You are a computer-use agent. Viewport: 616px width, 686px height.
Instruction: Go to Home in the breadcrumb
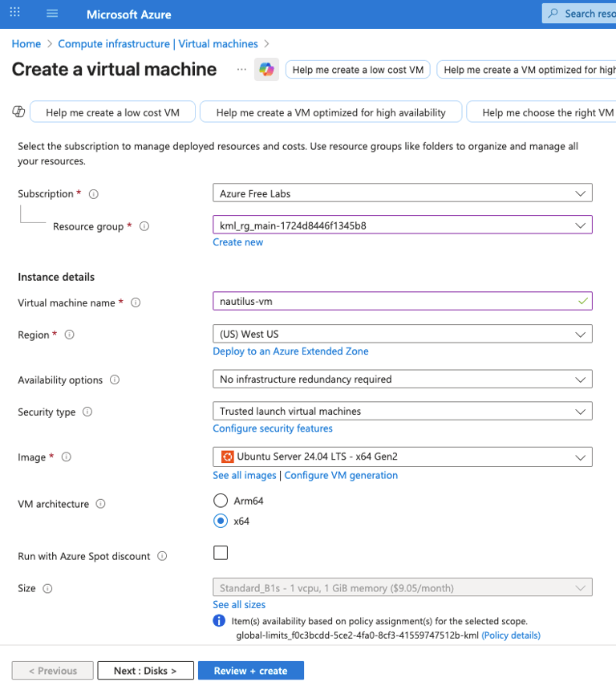[26, 44]
